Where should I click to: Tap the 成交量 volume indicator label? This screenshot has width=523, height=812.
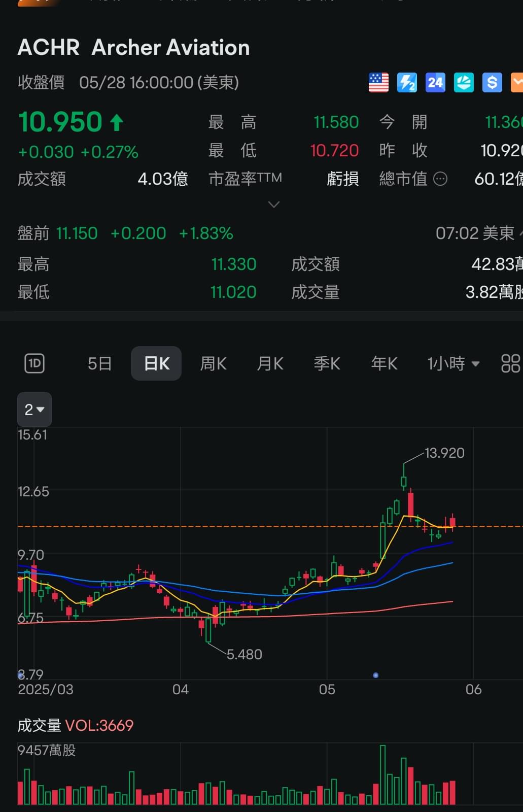[39, 726]
